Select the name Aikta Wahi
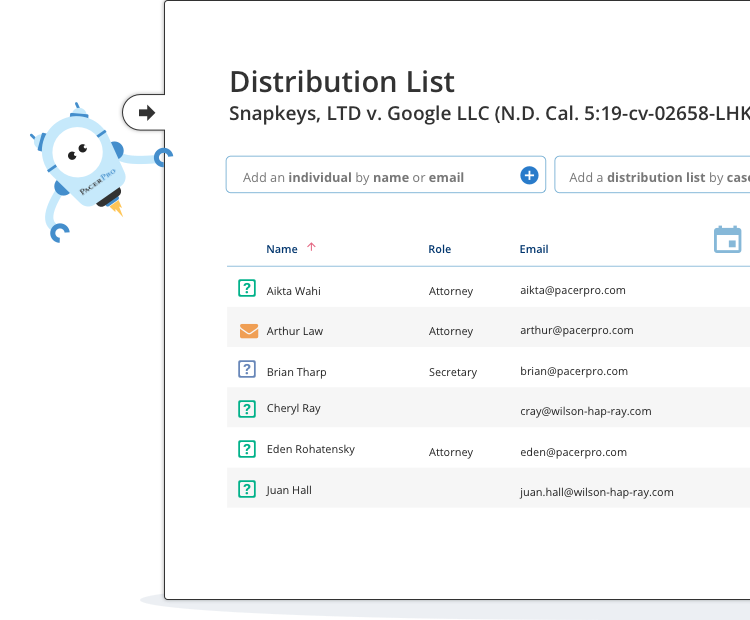The height and width of the screenshot is (620, 750). [294, 291]
